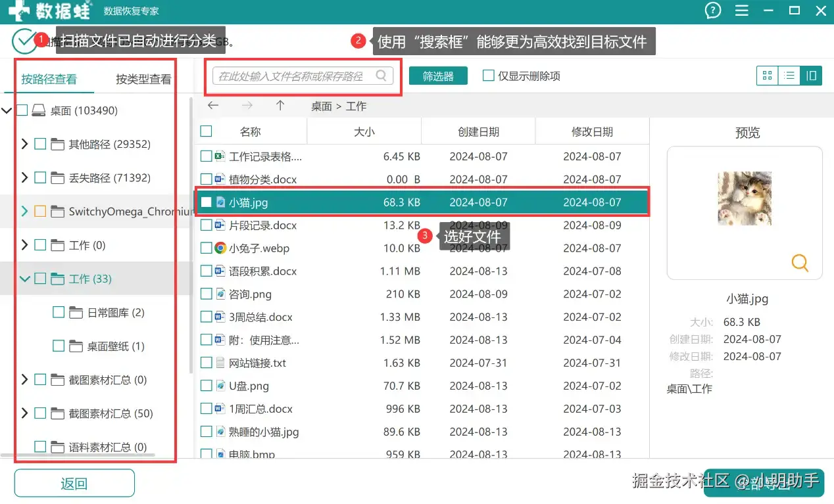Viewport: 834px width, 504px height.
Task: Click the image icon of 熟睡的小猫.jpg
Action: coord(221,432)
